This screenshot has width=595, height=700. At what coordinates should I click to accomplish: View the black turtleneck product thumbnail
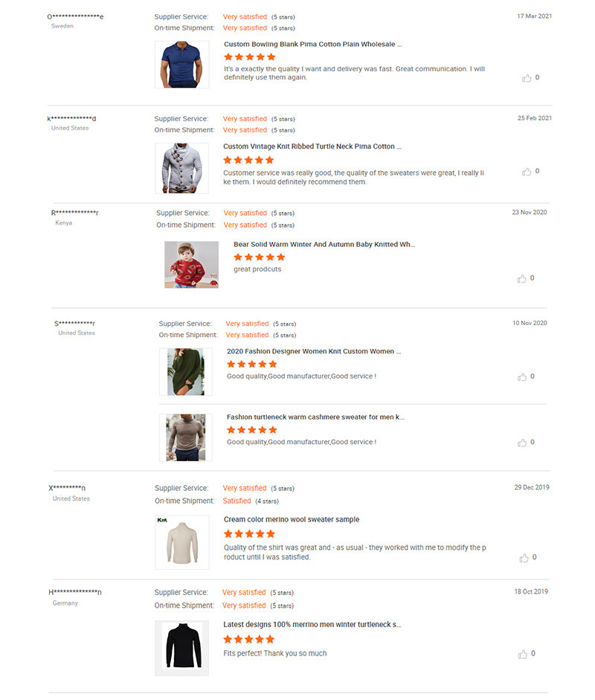coord(181,648)
